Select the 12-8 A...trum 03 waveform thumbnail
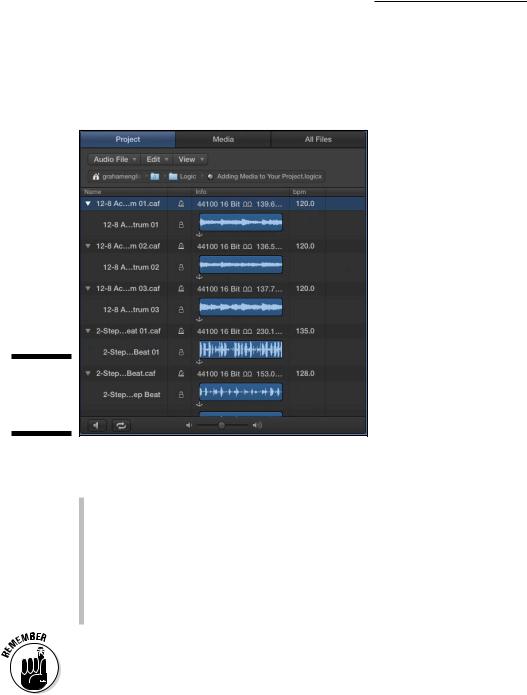527x695 pixels. point(241,307)
